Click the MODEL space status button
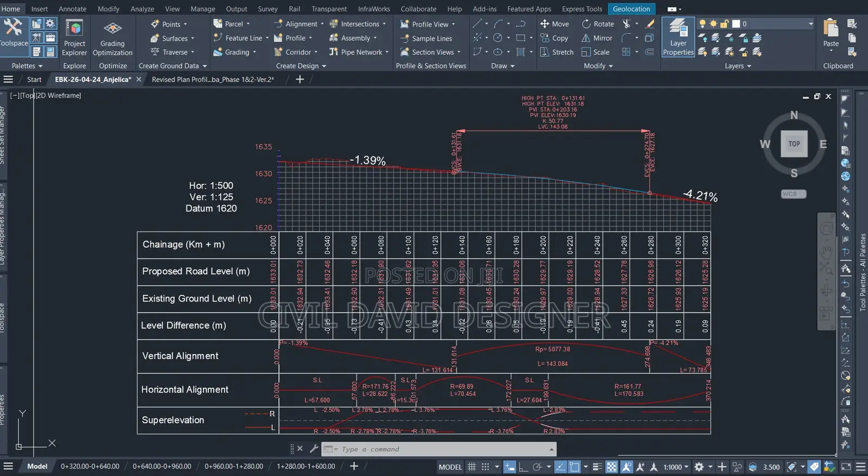Viewport: 868px width, 476px height. [450, 467]
